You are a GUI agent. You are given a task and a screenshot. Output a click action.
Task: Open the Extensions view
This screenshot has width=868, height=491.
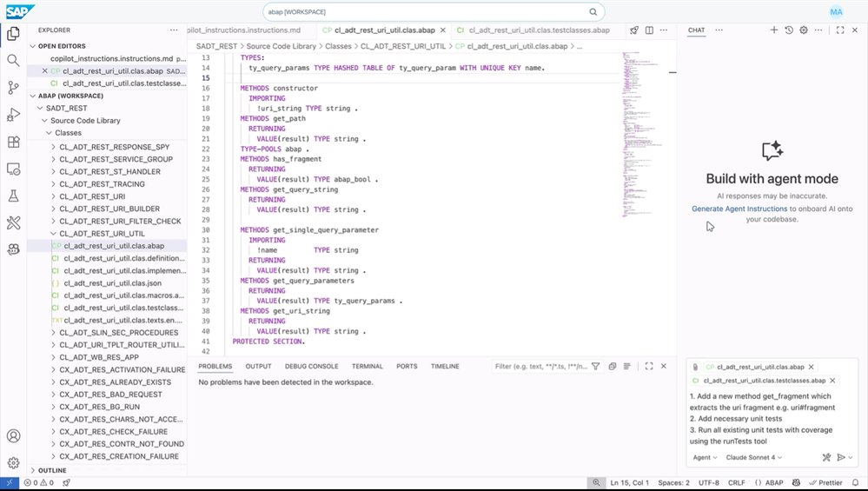click(x=13, y=142)
